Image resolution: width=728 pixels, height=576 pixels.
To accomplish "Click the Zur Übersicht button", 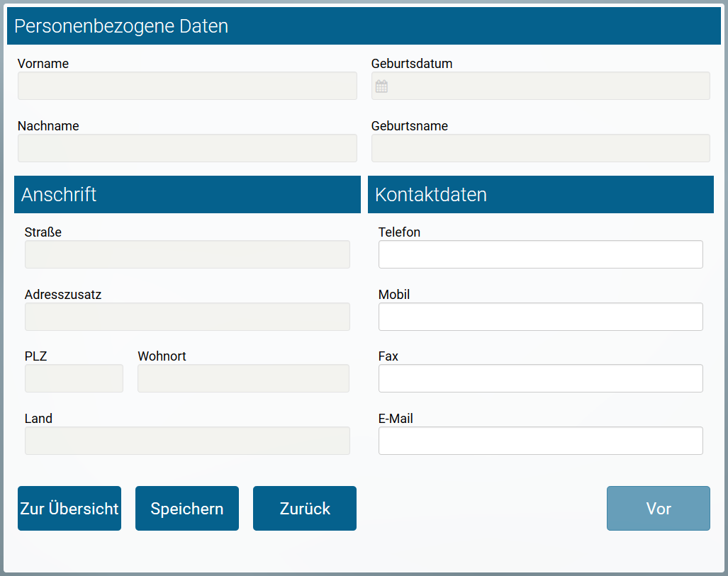I will [x=69, y=508].
